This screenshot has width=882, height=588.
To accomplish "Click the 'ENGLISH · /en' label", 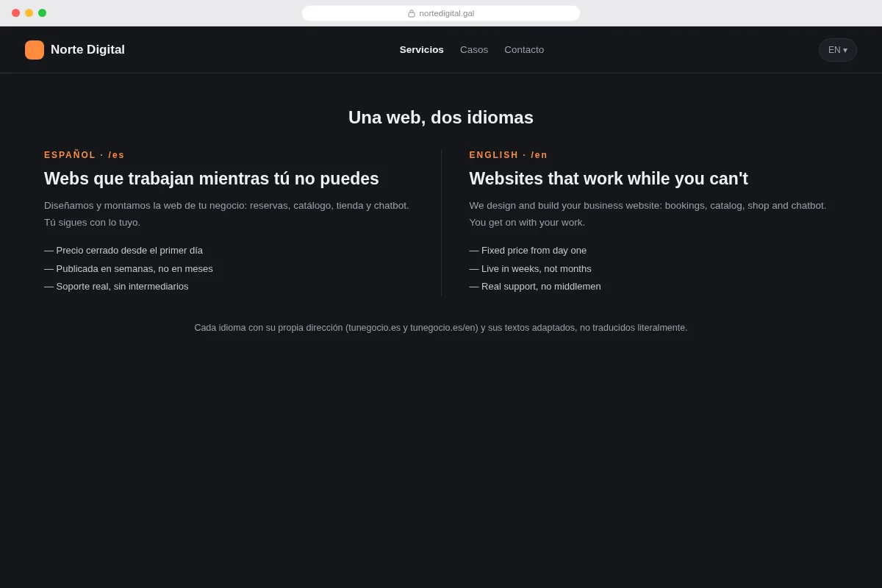I will (509, 155).
